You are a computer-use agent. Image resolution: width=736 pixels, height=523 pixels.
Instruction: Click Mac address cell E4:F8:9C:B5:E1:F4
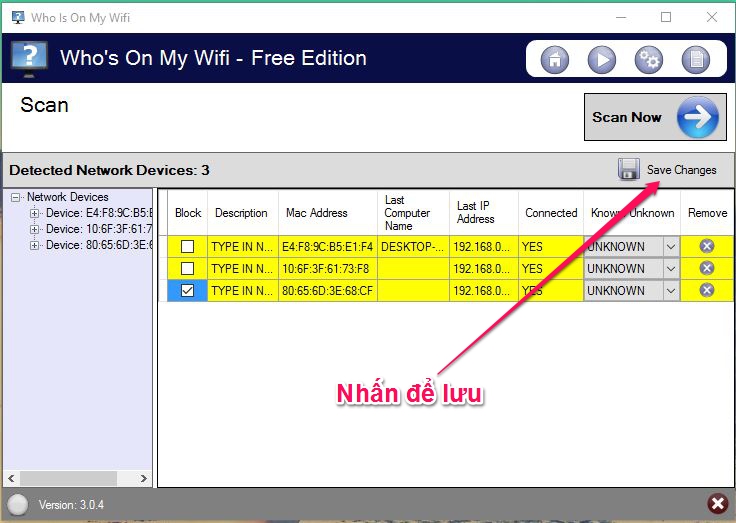click(328, 246)
